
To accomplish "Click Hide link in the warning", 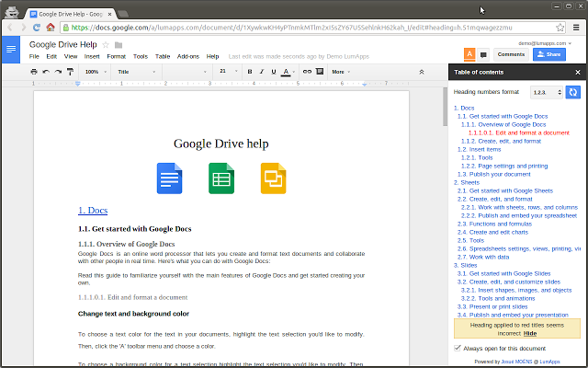I will (x=531, y=333).
